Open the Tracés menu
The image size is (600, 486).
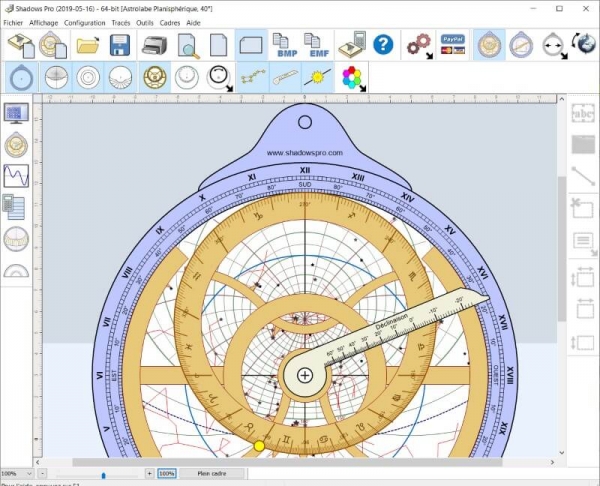pos(121,22)
